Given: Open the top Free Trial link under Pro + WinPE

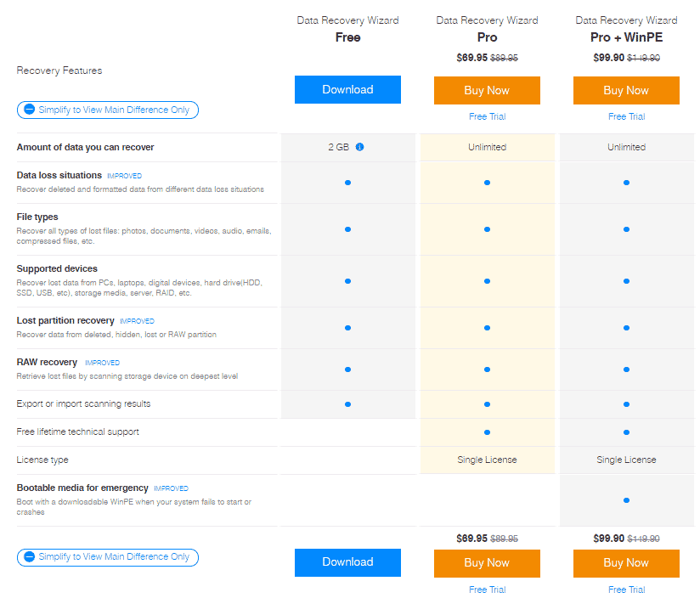Looking at the screenshot, I should tap(626, 116).
